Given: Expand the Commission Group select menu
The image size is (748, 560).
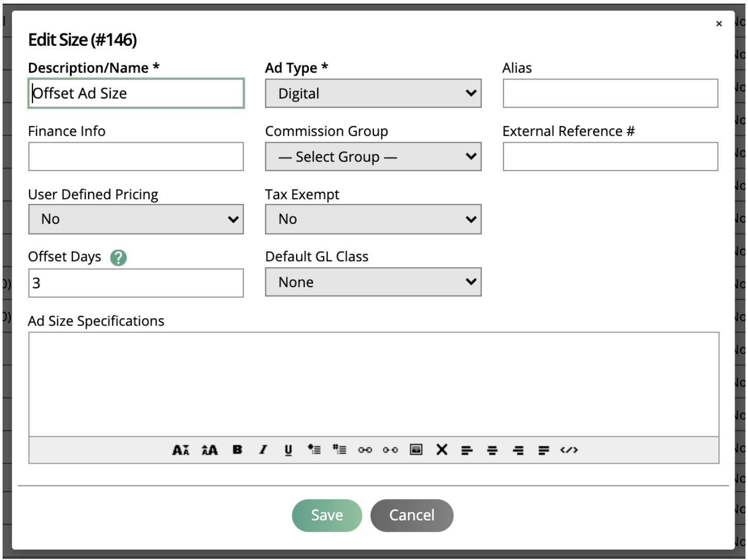Looking at the screenshot, I should [372, 156].
